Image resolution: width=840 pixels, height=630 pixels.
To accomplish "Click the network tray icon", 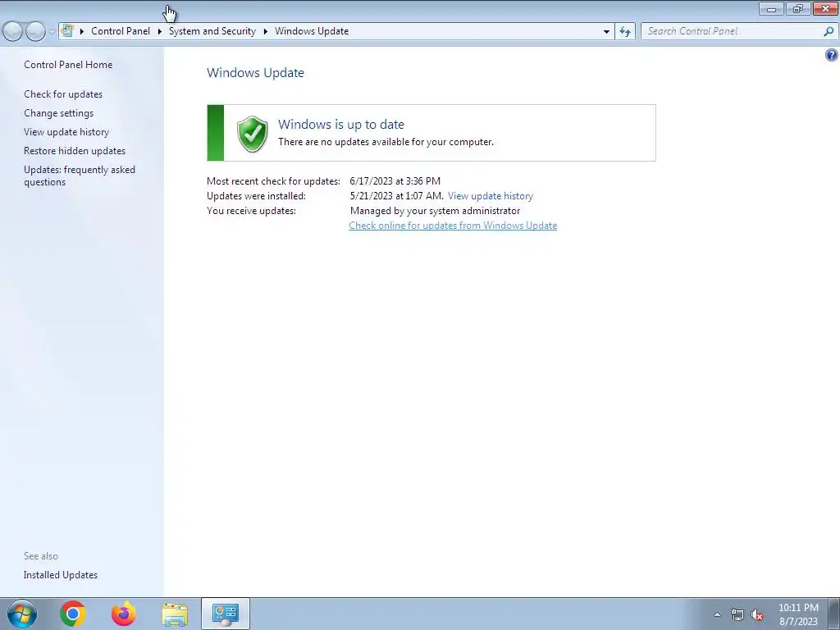I will click(737, 615).
